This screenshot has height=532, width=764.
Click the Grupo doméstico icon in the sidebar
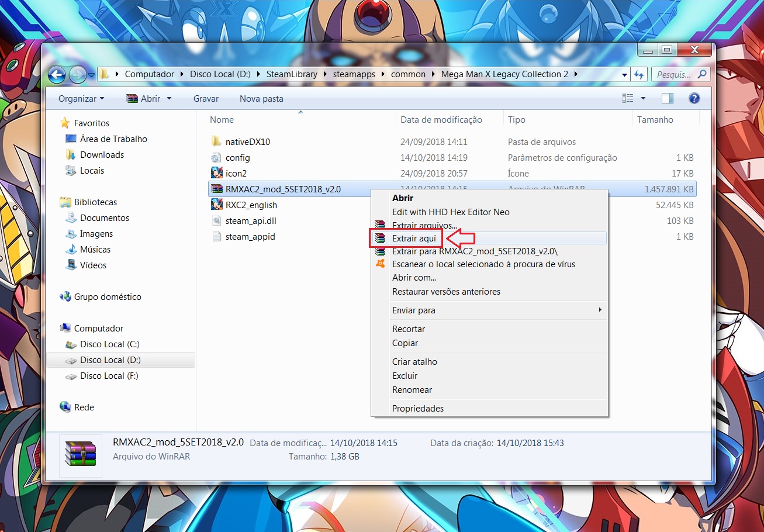(65, 296)
